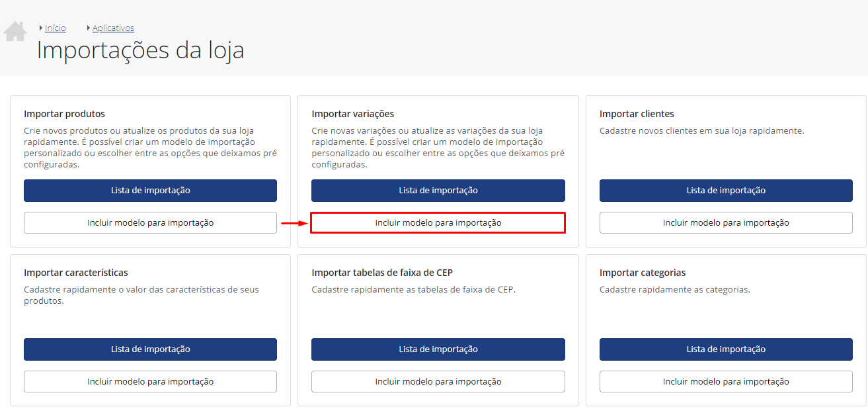Open the Início breadcrumb link
This screenshot has width=868, height=409.
(56, 28)
